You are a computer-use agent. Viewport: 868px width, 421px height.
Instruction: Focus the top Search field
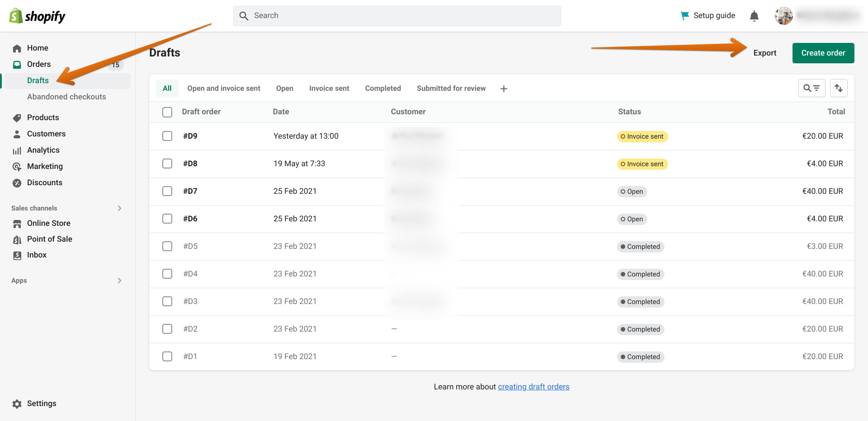[x=397, y=16]
